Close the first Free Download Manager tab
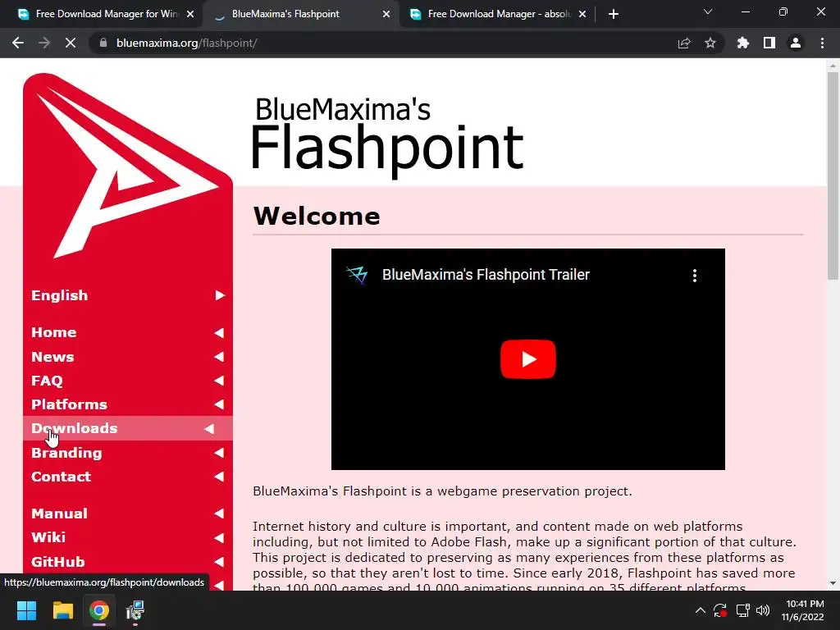Viewport: 840px width, 630px height. pos(190,14)
